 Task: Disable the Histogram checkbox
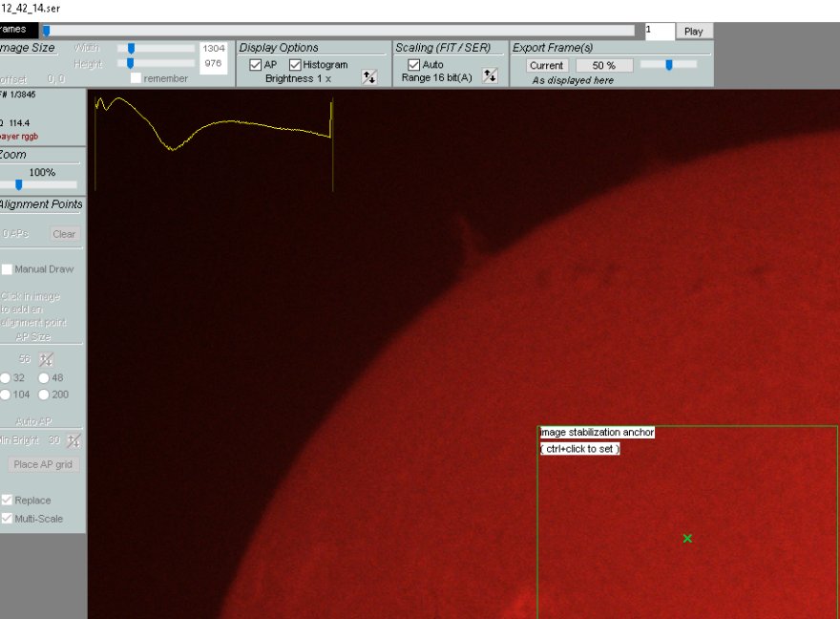click(295, 65)
